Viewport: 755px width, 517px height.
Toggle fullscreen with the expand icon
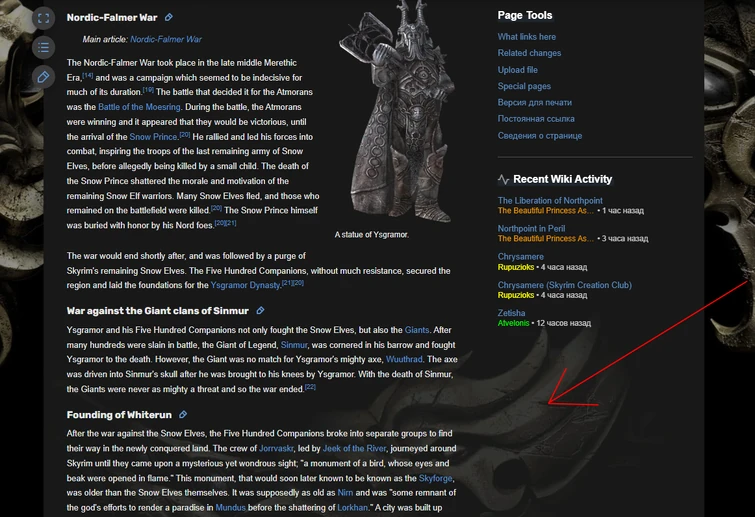(43, 18)
